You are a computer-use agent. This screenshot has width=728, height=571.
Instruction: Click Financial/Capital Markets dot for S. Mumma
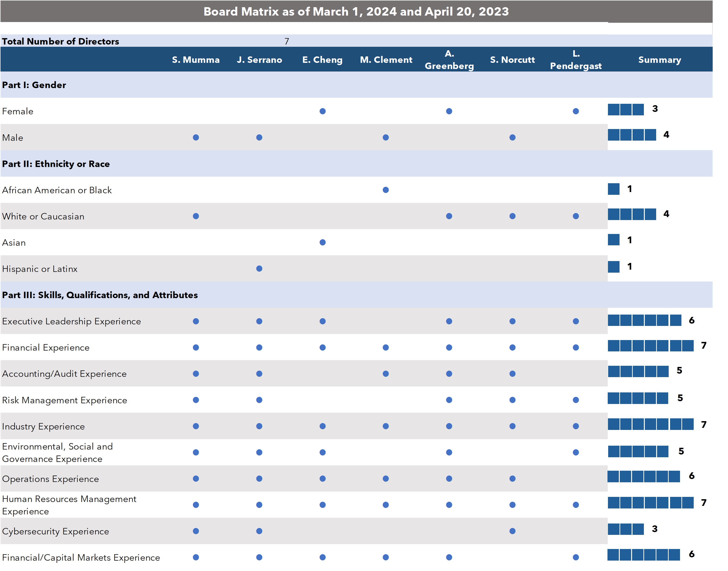point(196,557)
